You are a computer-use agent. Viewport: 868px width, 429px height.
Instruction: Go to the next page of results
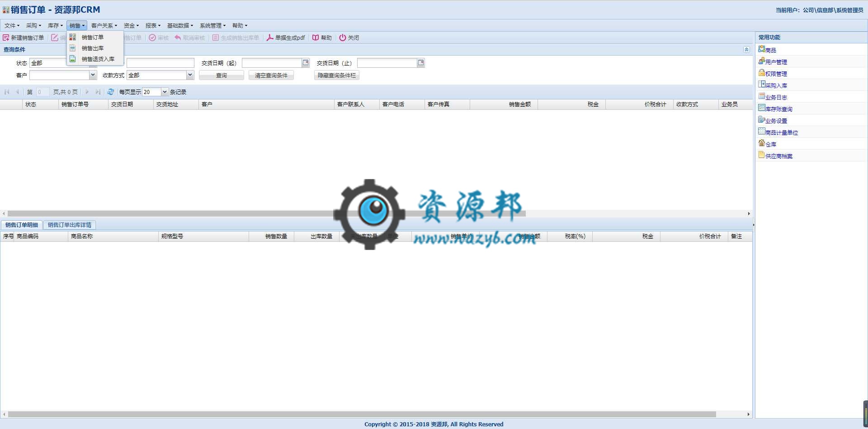click(x=87, y=92)
